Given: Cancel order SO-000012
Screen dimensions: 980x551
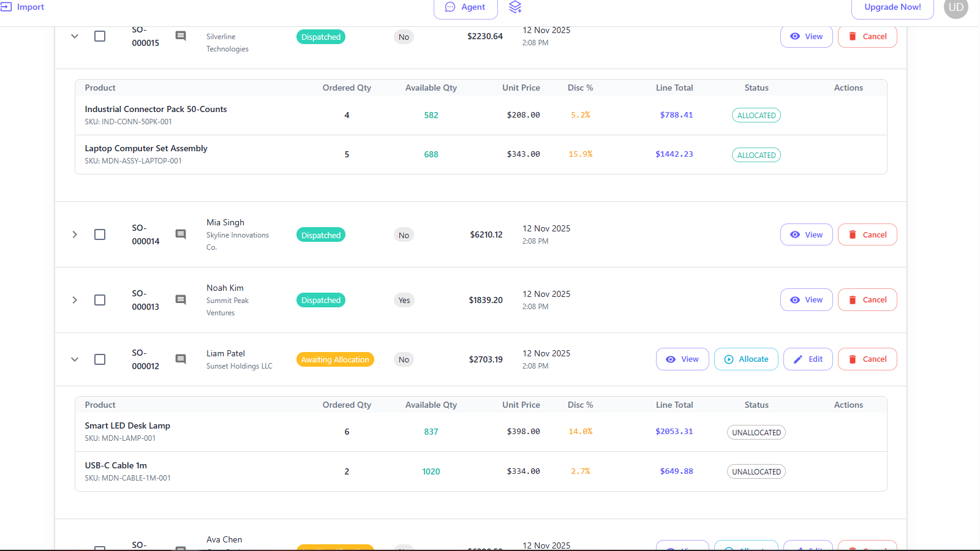Looking at the screenshot, I should 867,359.
